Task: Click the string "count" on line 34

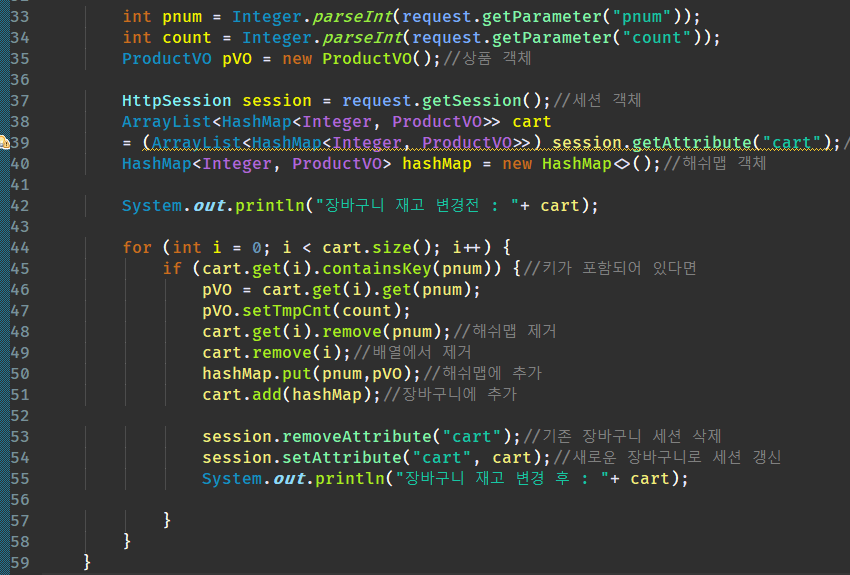Action: tap(656, 38)
